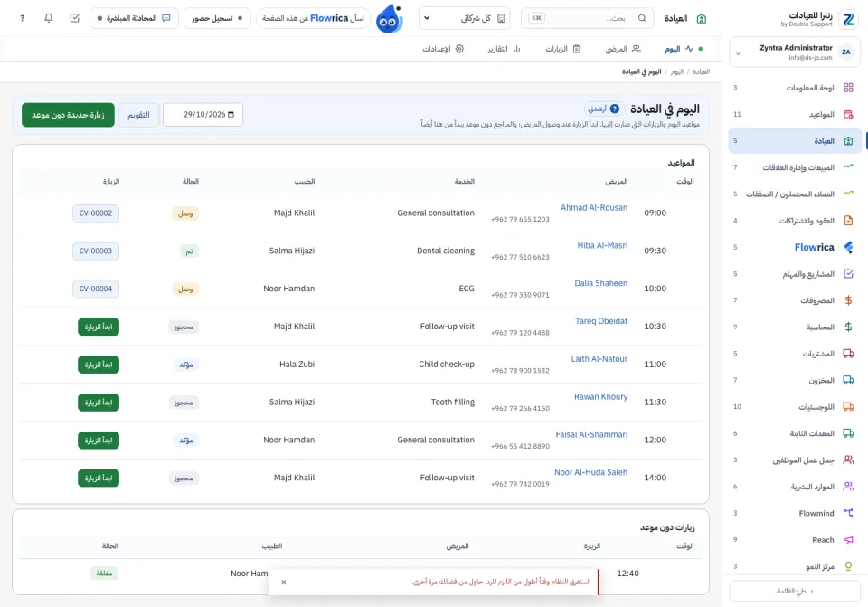Click the clinic home icon in header
The height and width of the screenshot is (607, 868).
(702, 18)
